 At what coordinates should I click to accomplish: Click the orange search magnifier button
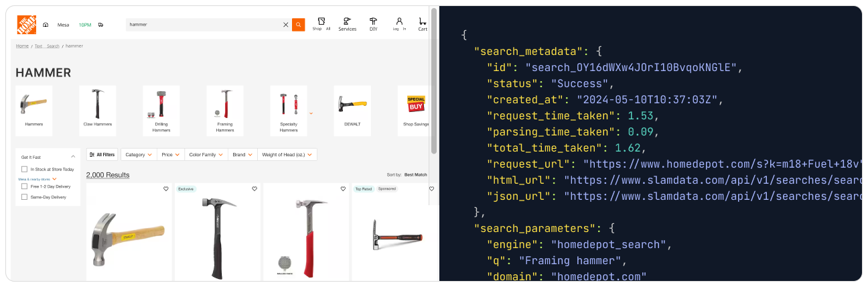(298, 24)
